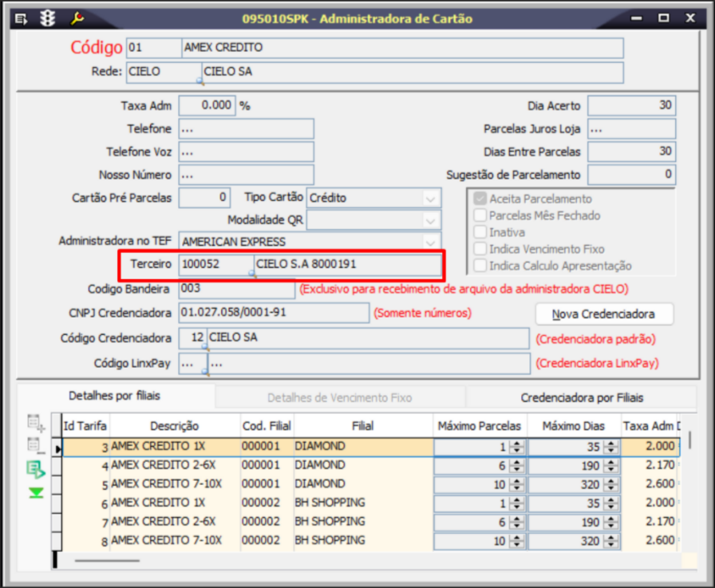
Task: Switch to Credenciadora por Filiais tab
Action: 582,397
